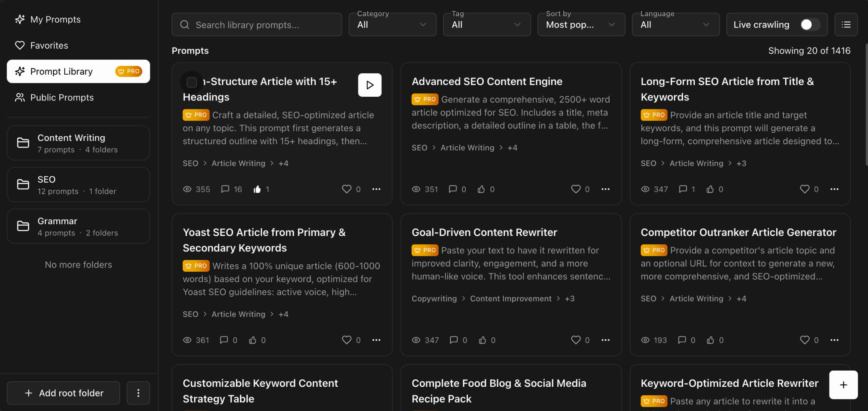
Task: Open more options for Advanced SEO Content Engine
Action: point(606,189)
